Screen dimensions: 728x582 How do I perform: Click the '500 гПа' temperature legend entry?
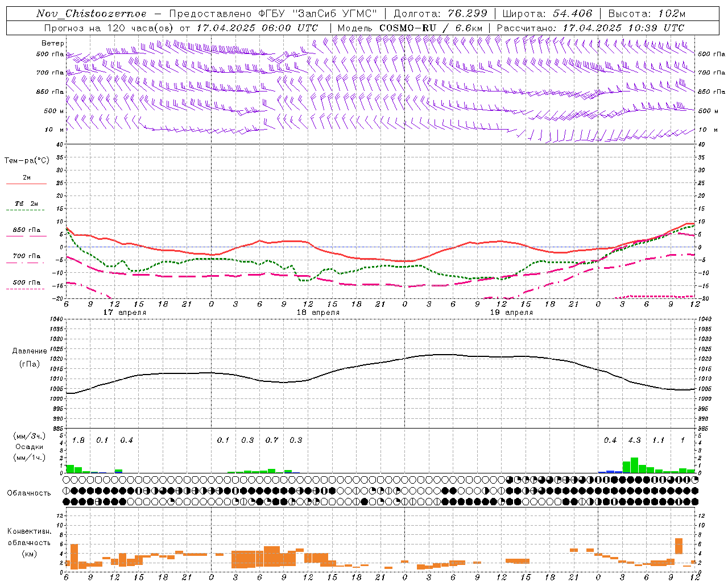(27, 282)
